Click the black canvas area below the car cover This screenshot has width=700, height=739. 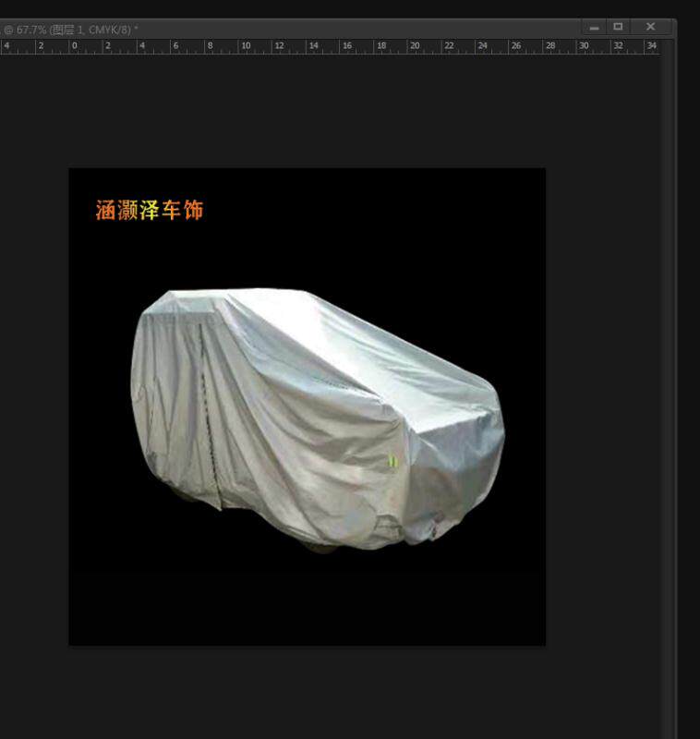pos(308,599)
